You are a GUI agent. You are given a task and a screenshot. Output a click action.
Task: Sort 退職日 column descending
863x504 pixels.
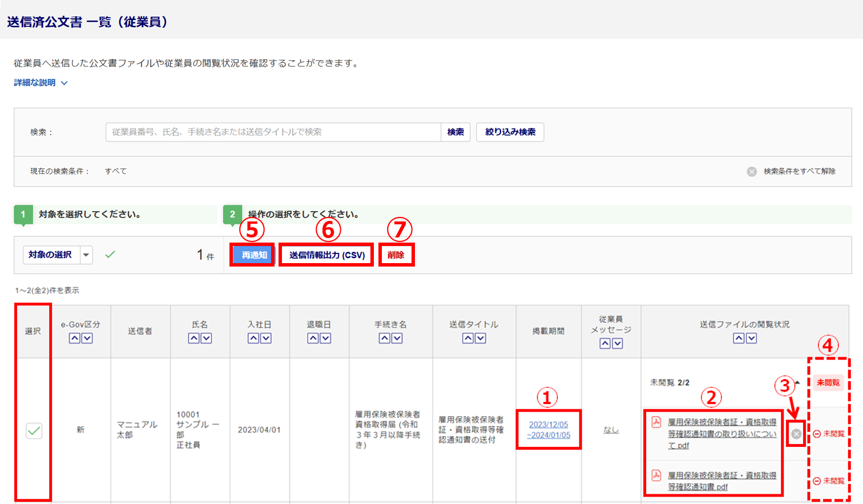click(325, 338)
